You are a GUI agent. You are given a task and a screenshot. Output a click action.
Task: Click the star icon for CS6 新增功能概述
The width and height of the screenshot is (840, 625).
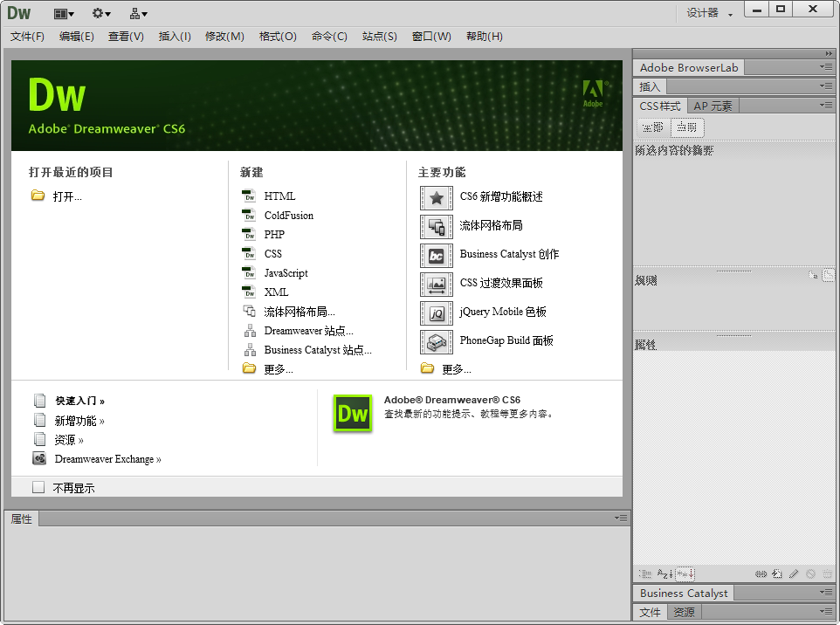coord(436,198)
